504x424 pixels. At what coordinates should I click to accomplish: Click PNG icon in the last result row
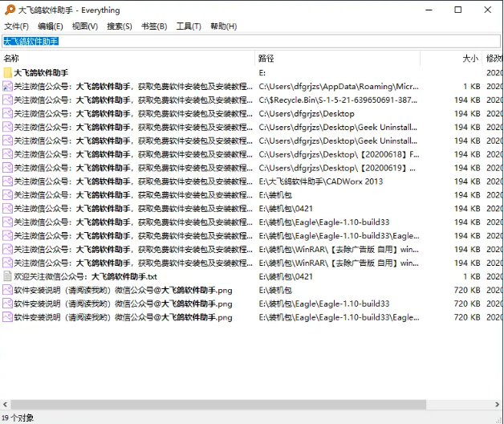coord(7,317)
